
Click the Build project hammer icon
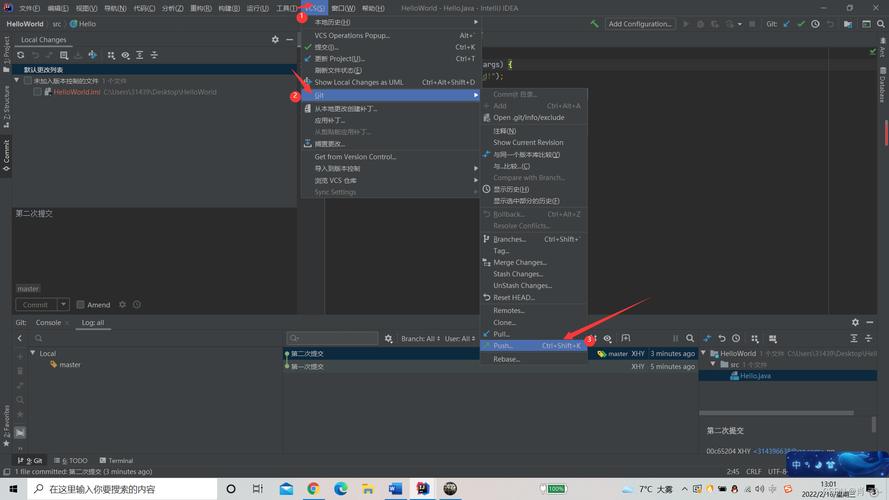(x=594, y=24)
